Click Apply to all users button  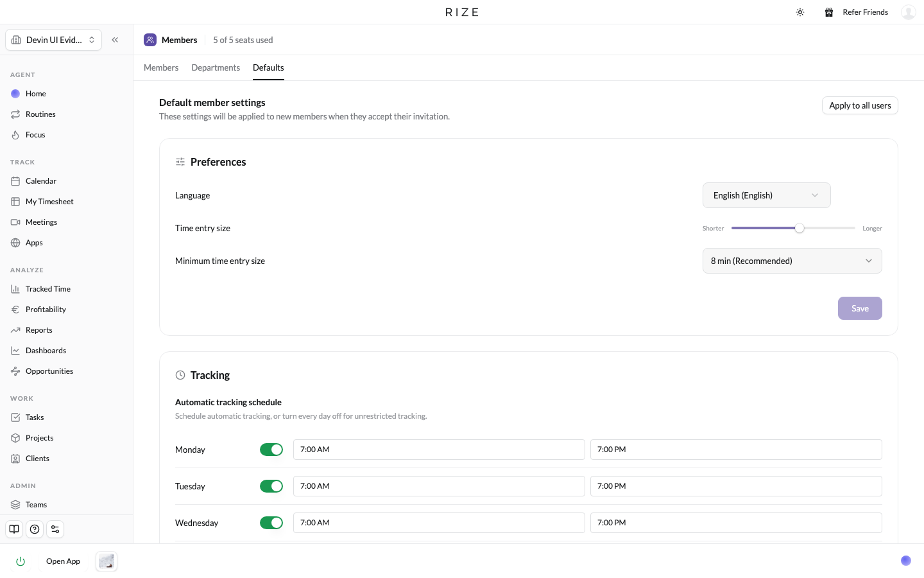pos(860,105)
